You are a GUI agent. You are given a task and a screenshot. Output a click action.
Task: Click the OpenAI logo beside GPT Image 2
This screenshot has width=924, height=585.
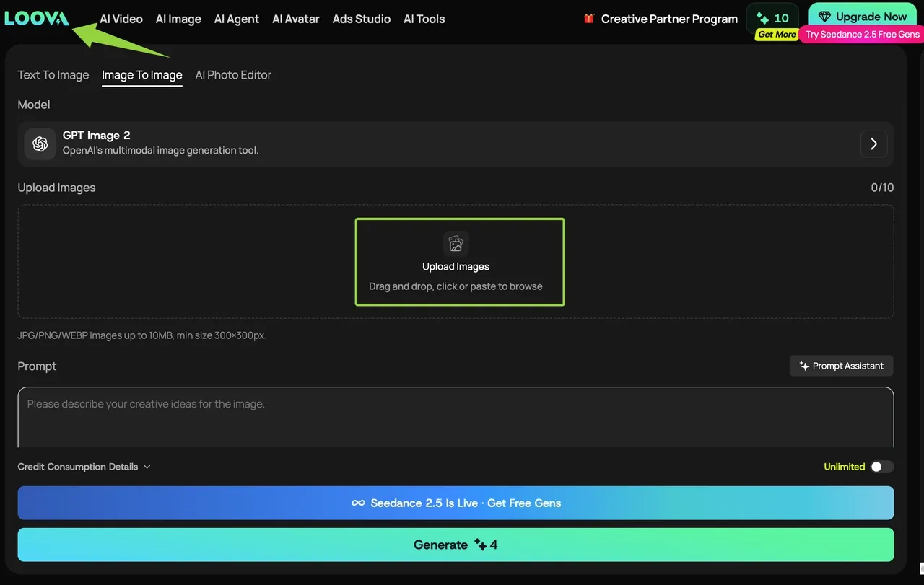(40, 144)
